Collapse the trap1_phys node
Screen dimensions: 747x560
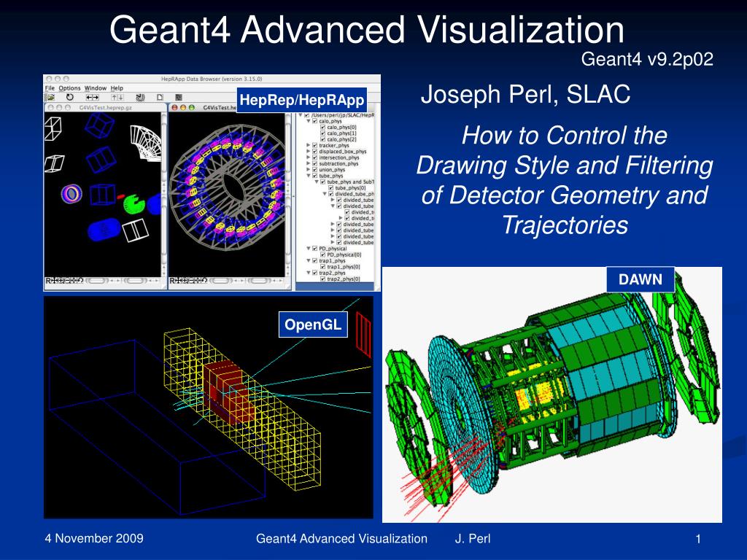coord(309,261)
